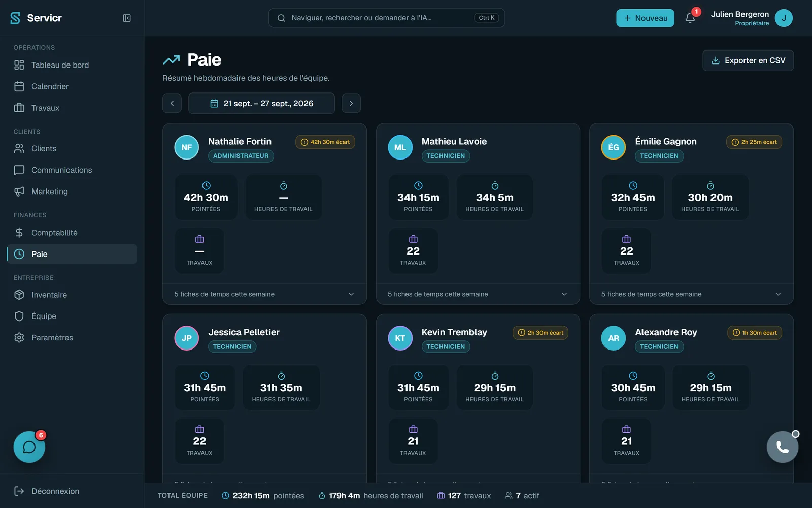Screen dimensions: 812x508
Task: Click Alexandre Roy's 1h 30m écart badge
Action: tap(755, 333)
